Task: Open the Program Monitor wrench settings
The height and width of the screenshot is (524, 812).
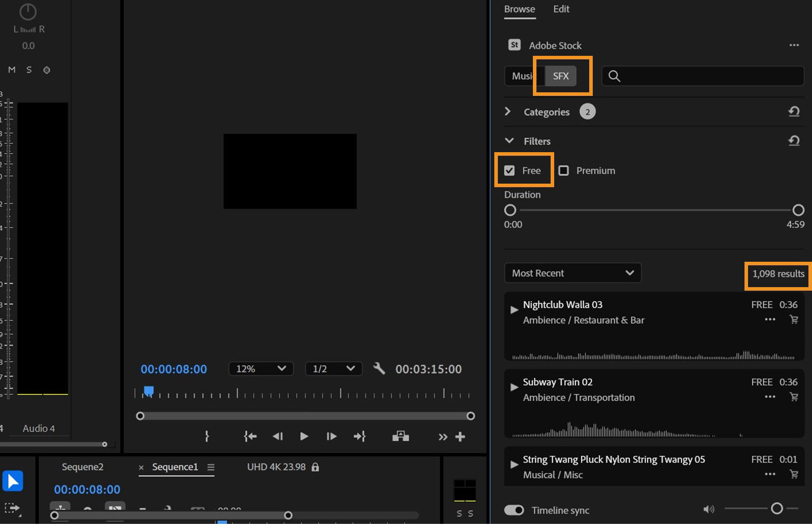Action: click(x=379, y=368)
